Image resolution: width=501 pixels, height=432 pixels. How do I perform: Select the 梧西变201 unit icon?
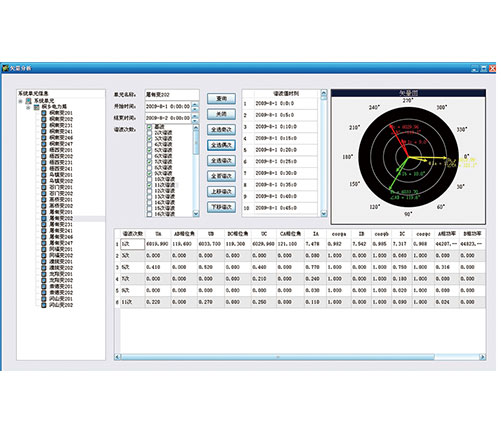tap(44, 150)
